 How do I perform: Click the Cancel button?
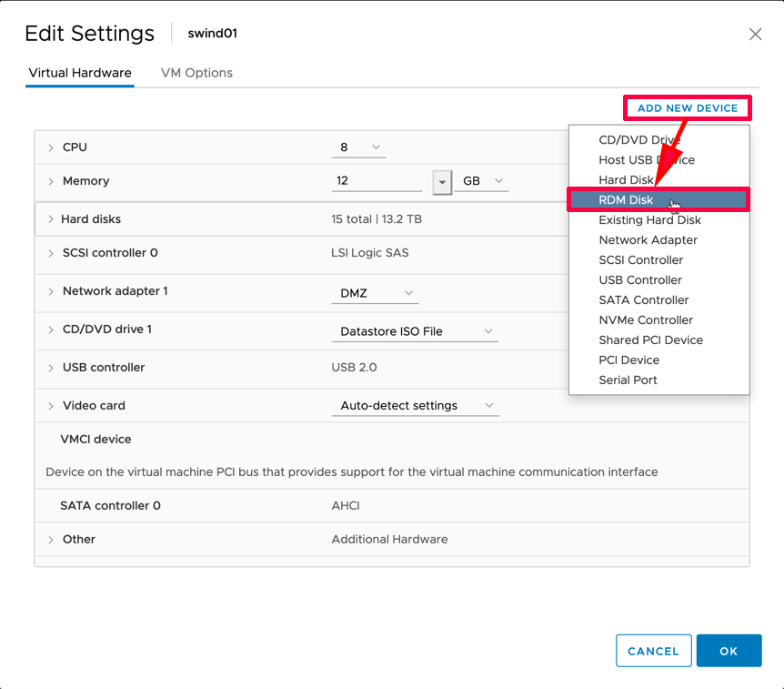(654, 651)
